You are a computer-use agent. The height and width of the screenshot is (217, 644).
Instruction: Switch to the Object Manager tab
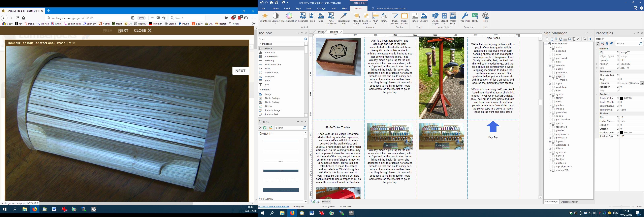pos(569,202)
